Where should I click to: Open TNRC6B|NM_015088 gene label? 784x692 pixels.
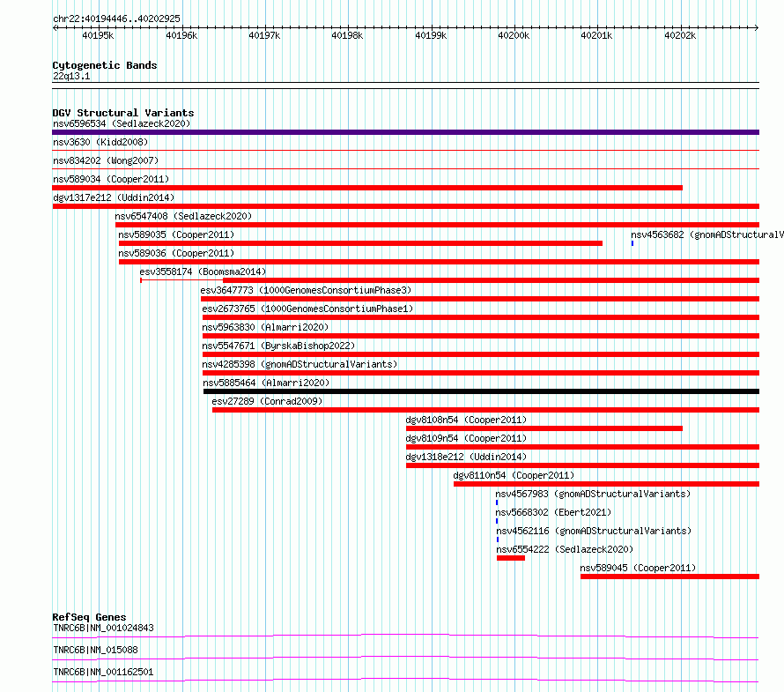(95, 650)
